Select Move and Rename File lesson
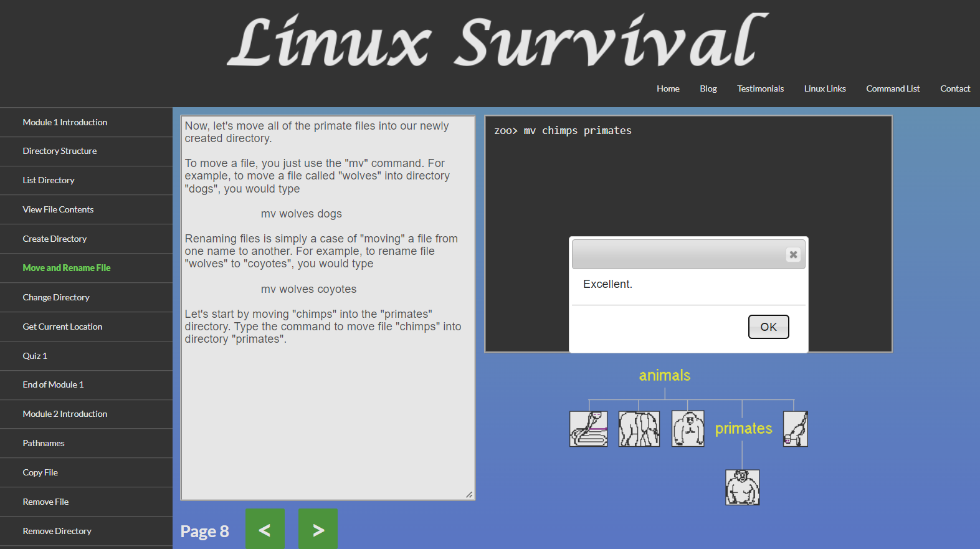Screen dimensions: 980x549 click(86, 268)
